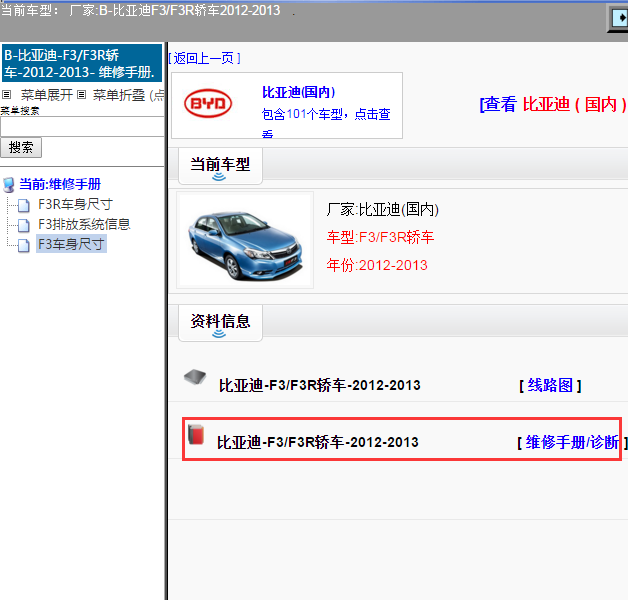Click the 车型:F3/F3R轿车 text
The image size is (628, 600).
[x=380, y=237]
